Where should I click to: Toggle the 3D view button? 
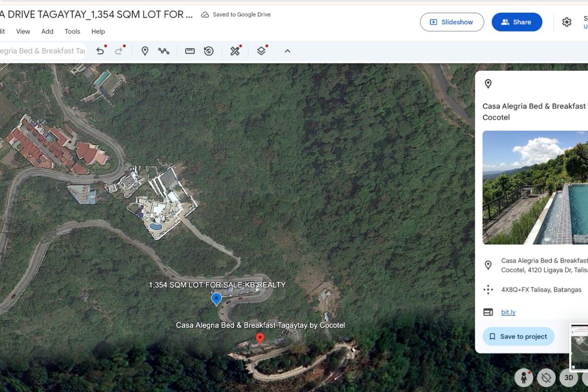[568, 377]
